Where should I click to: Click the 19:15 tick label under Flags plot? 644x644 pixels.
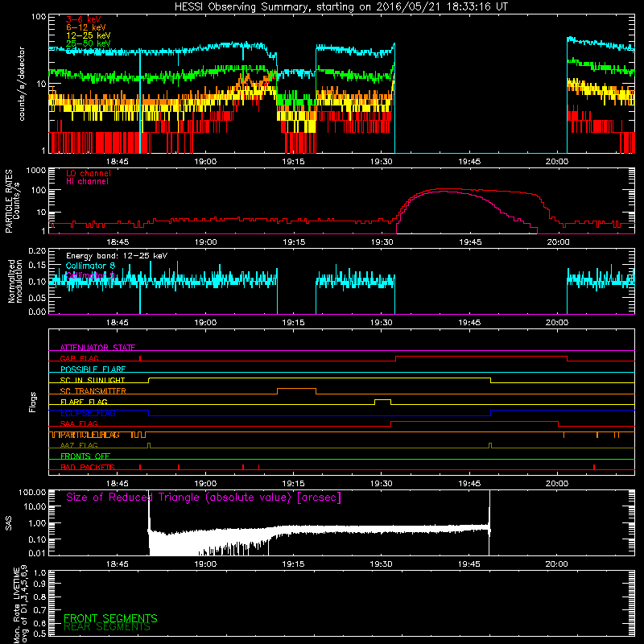[293, 484]
